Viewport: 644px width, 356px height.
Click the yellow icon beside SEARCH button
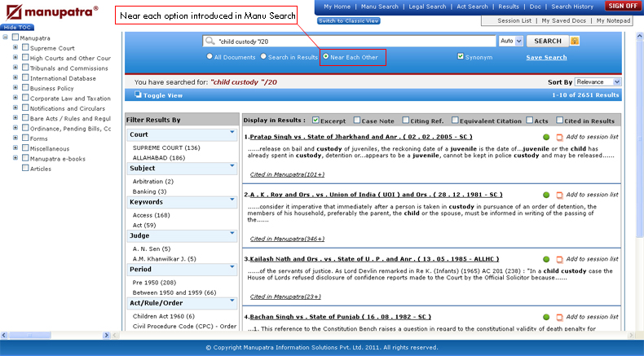pyautogui.click(x=575, y=41)
